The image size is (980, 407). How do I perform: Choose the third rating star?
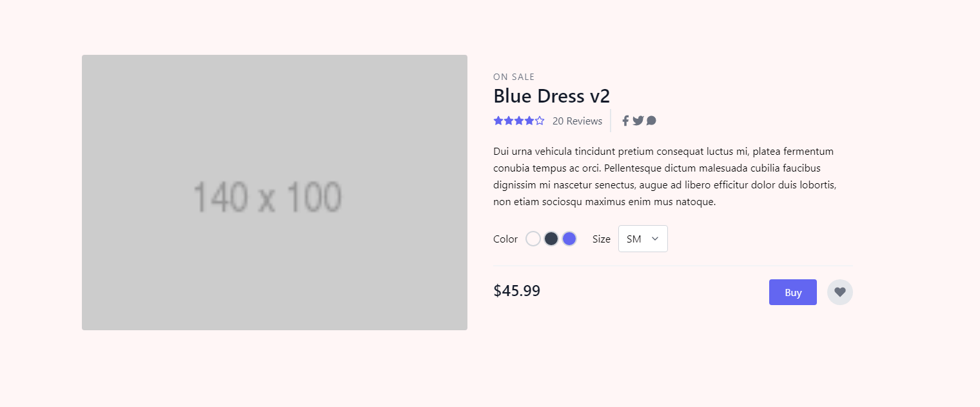tap(519, 121)
